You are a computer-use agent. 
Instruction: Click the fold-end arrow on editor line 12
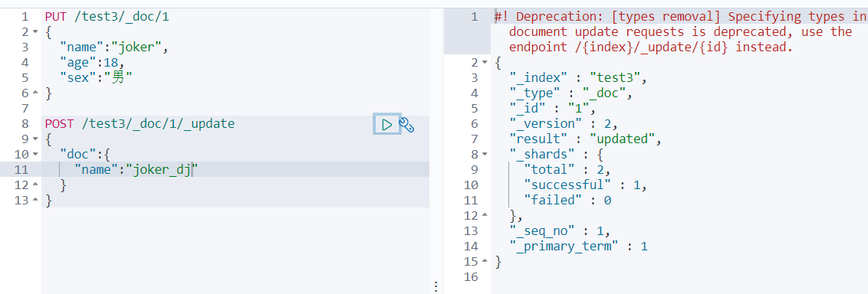(x=35, y=185)
